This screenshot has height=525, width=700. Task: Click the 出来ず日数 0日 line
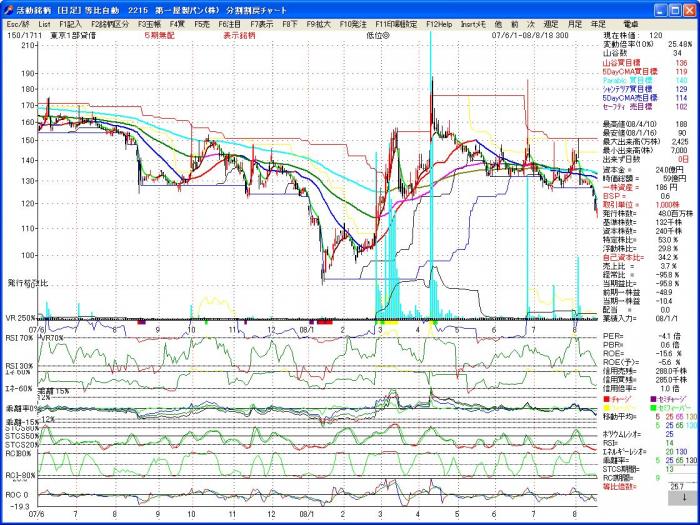pos(645,159)
